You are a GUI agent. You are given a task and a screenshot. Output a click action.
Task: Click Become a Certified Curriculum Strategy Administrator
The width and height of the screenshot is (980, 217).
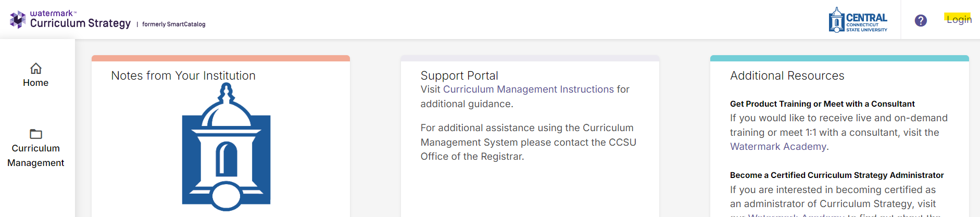point(837,175)
